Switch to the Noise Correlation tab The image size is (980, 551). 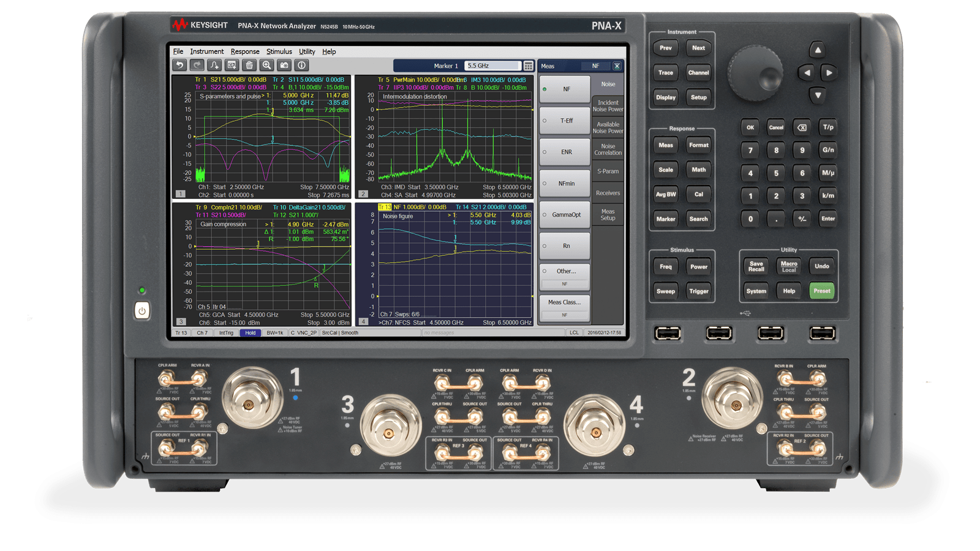pos(608,149)
